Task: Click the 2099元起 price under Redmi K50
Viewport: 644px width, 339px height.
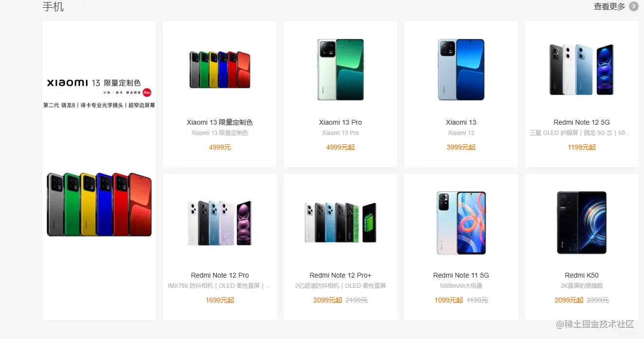Action: [569, 300]
